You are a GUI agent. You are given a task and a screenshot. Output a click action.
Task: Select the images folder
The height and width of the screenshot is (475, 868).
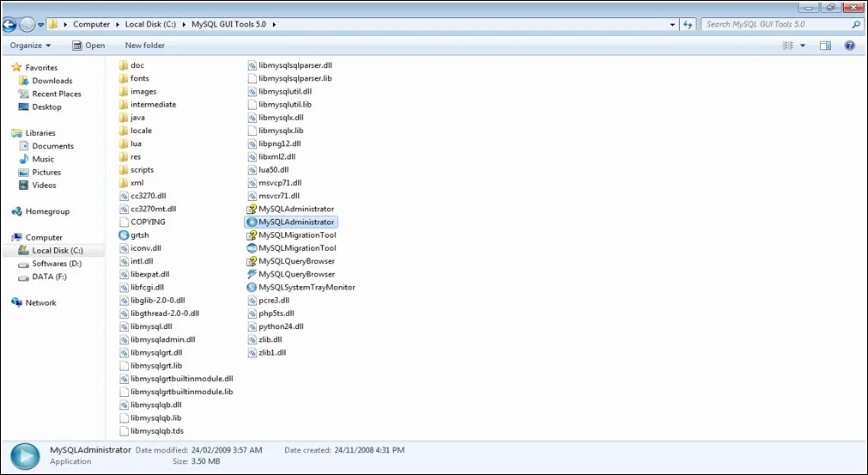138,91
